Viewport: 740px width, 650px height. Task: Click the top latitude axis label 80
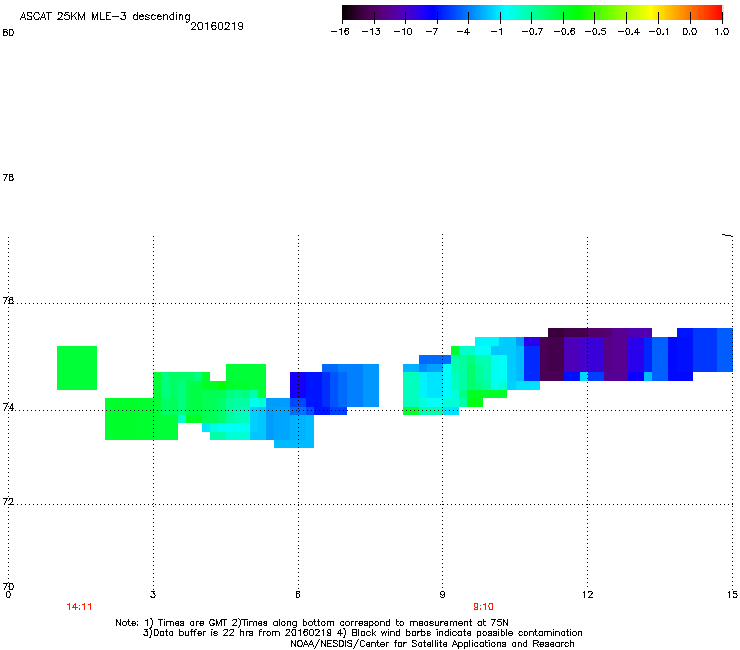point(8,33)
